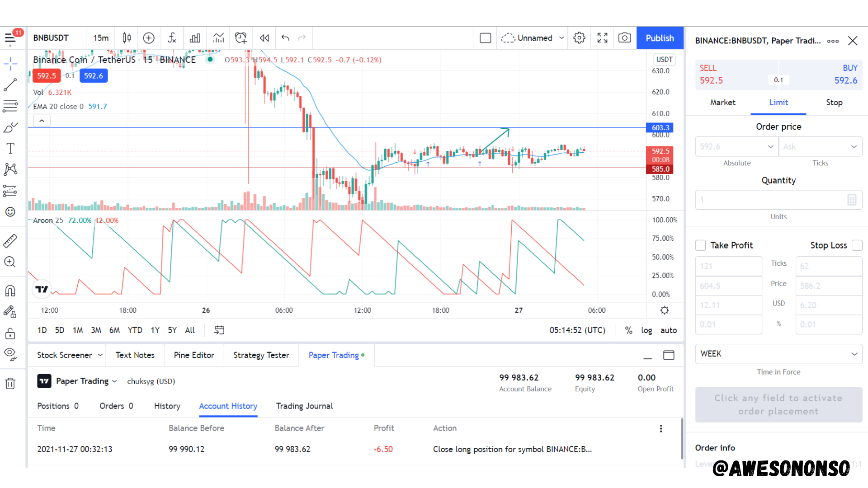868x488 pixels.
Task: Switch to the Orders tab
Action: (116, 406)
